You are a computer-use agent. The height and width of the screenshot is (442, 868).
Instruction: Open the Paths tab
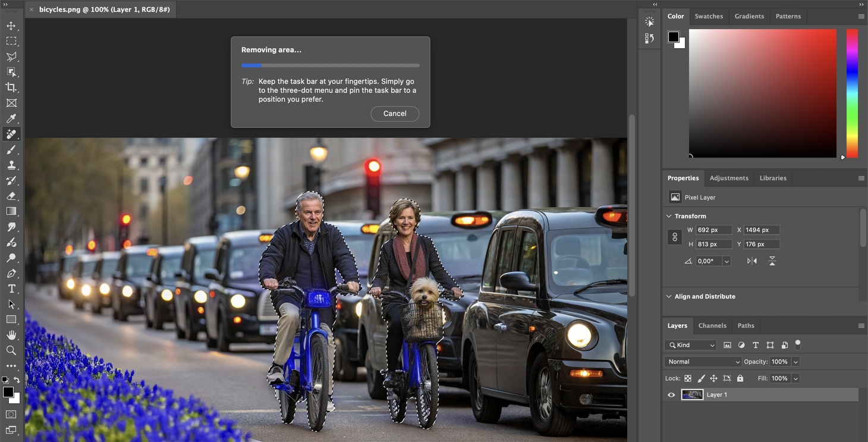(x=746, y=325)
